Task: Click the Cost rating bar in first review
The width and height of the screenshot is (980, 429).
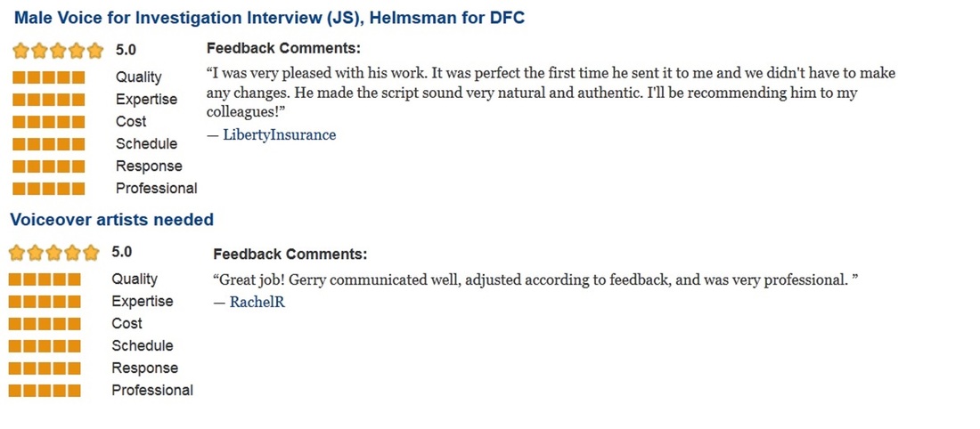Action: tap(48, 122)
